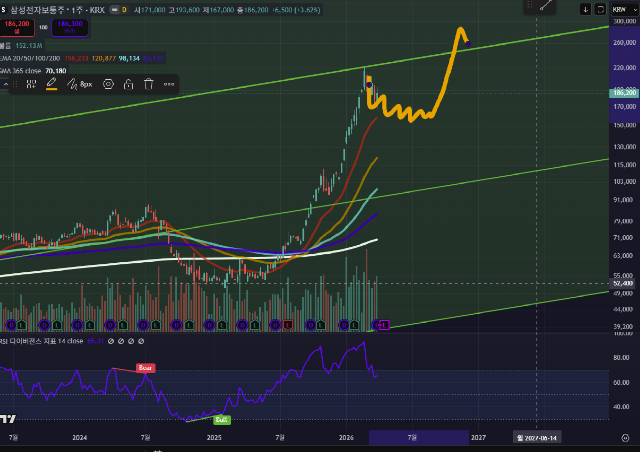The height and width of the screenshot is (452, 640).
Task: Click the 2027-06-14 date label on time axis
Action: [537, 438]
